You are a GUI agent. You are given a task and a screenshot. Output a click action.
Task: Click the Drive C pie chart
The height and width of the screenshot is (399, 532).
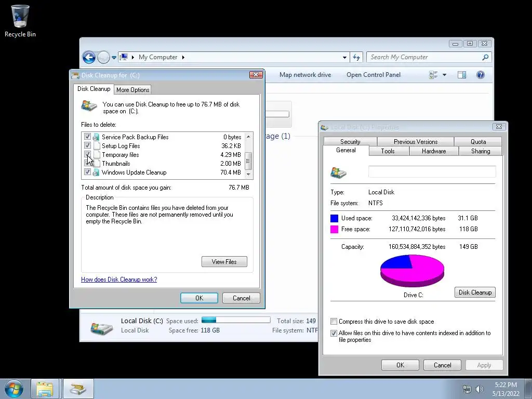(412, 271)
